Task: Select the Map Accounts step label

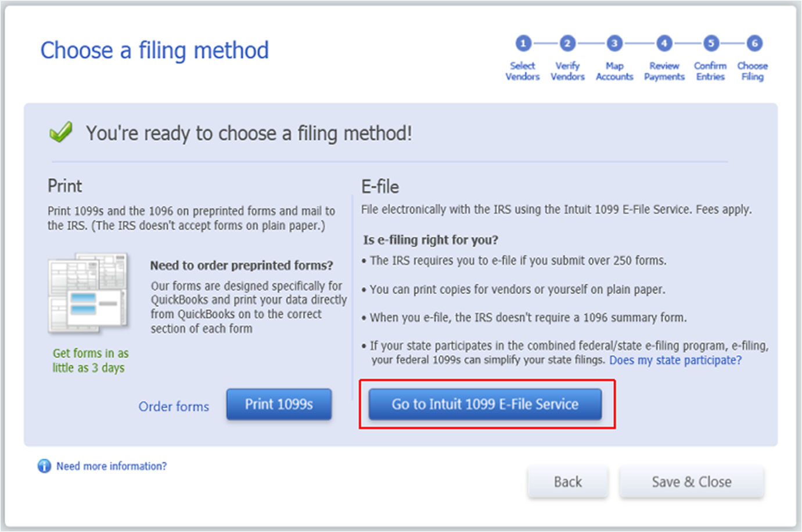Action: tap(614, 71)
